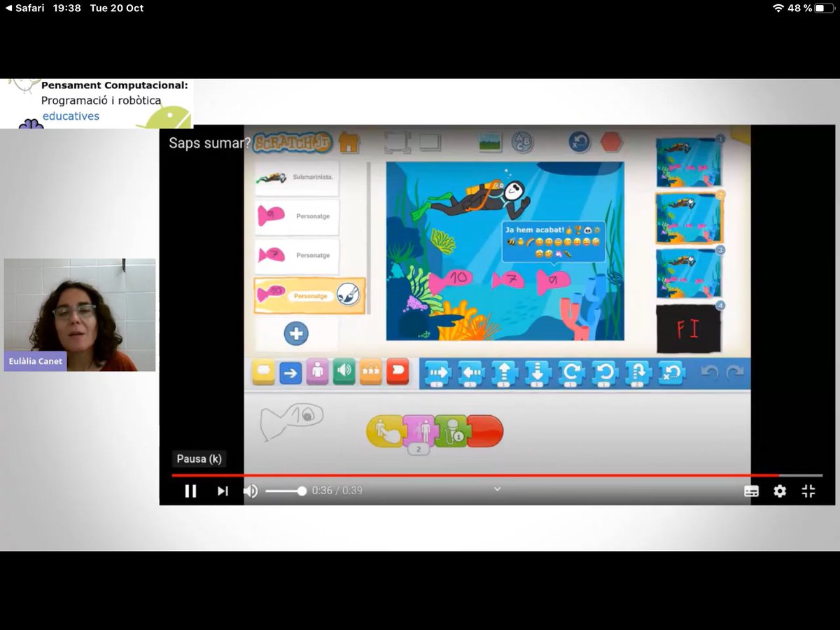Select the orange control blocks category

point(371,372)
